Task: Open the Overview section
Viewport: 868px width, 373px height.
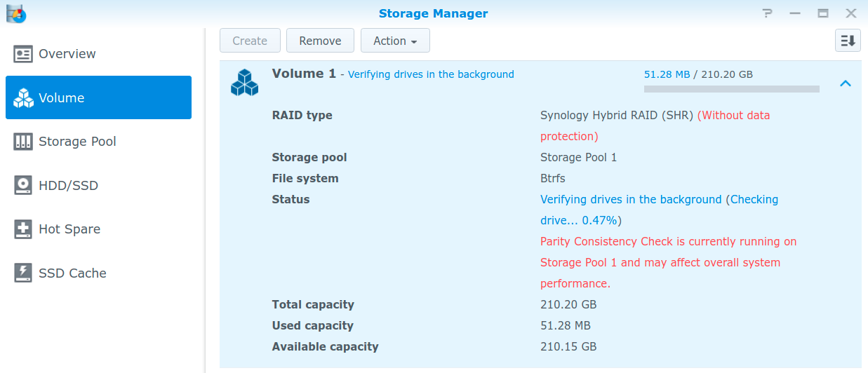Action: point(98,54)
